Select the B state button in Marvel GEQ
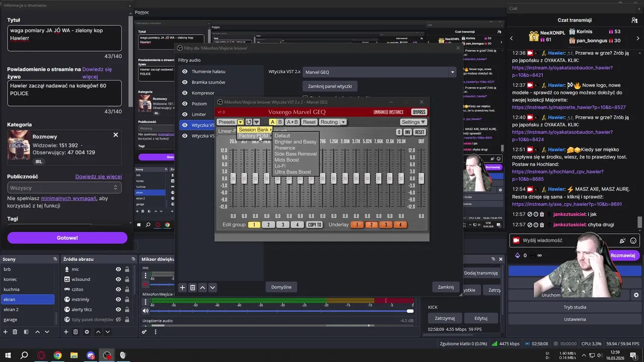The image size is (644, 362). click(280, 122)
